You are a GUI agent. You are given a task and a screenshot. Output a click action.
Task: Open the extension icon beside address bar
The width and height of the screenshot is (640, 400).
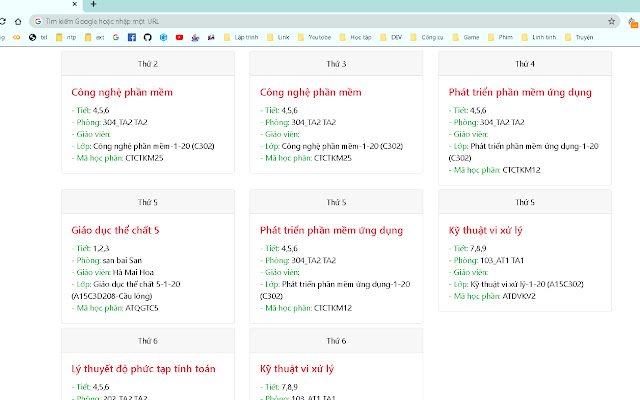pyautogui.click(x=631, y=20)
